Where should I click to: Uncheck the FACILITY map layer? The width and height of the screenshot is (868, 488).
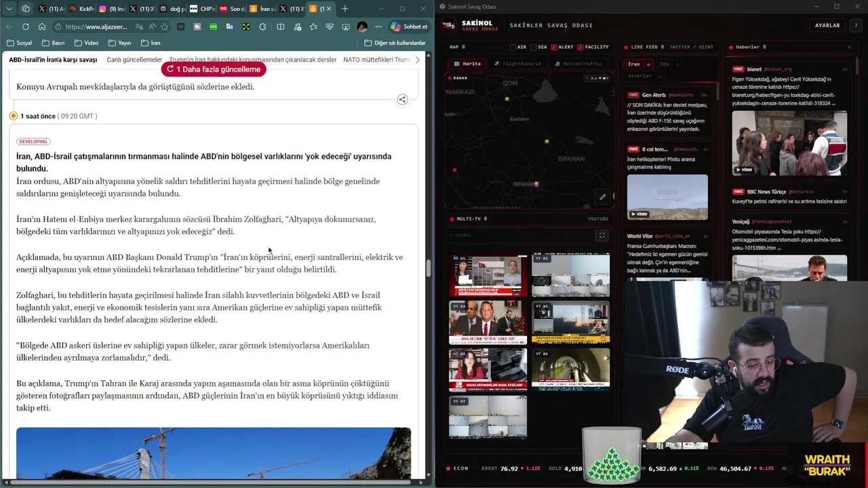[x=580, y=47]
